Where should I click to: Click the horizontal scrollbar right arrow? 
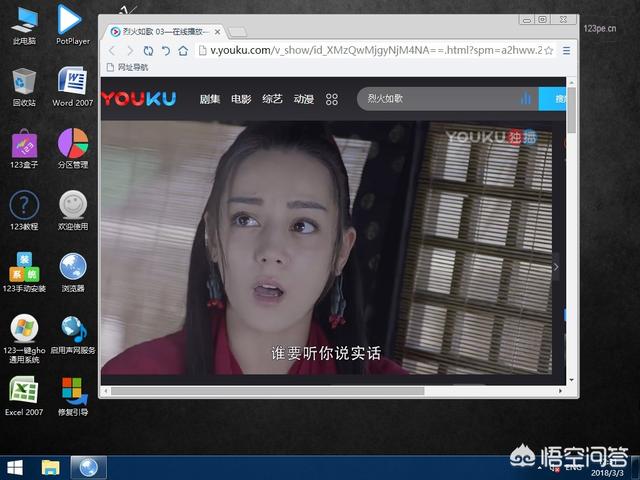[561, 391]
